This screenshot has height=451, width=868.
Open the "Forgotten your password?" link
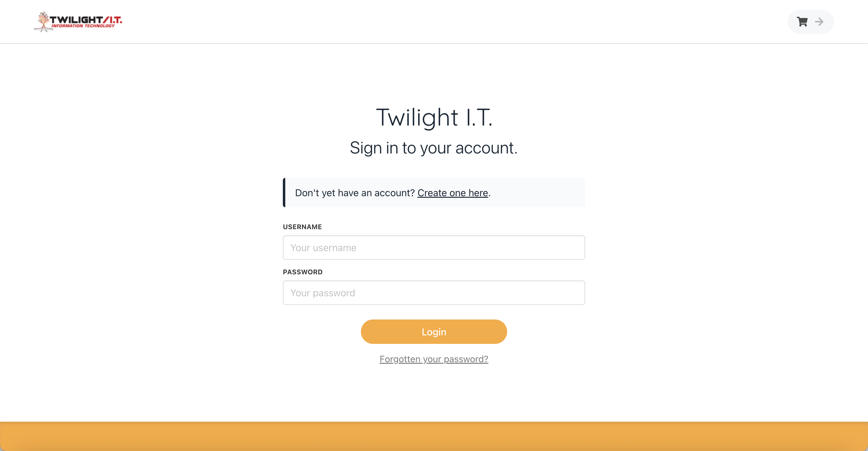434,359
